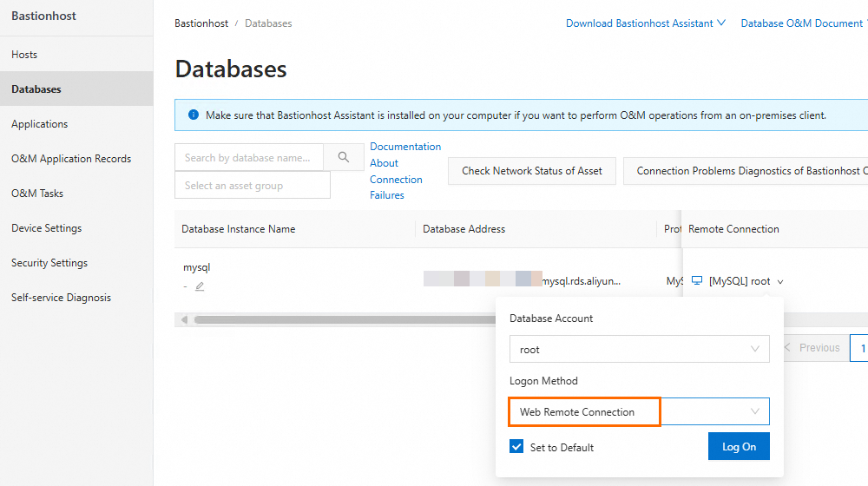Click the edit pencil icon under mysql
This screenshot has width=868, height=486.
(x=200, y=286)
